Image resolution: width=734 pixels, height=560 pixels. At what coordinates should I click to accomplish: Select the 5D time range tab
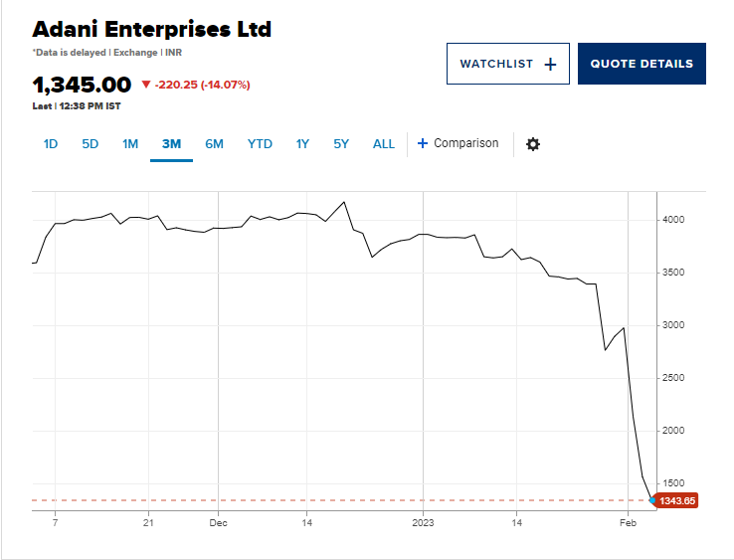[x=91, y=144]
